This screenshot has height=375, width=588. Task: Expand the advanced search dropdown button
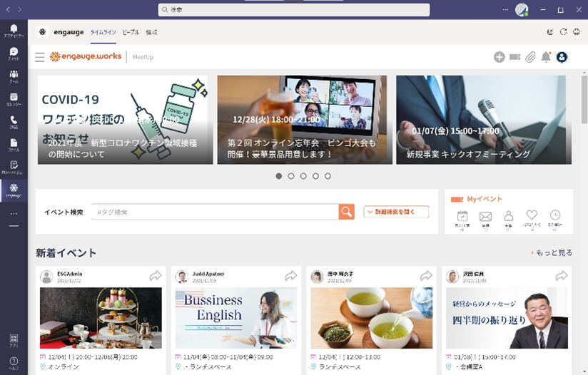click(396, 212)
